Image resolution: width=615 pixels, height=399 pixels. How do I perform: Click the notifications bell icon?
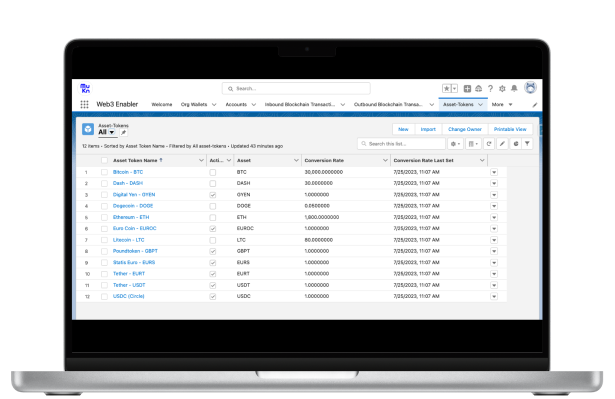(x=514, y=89)
